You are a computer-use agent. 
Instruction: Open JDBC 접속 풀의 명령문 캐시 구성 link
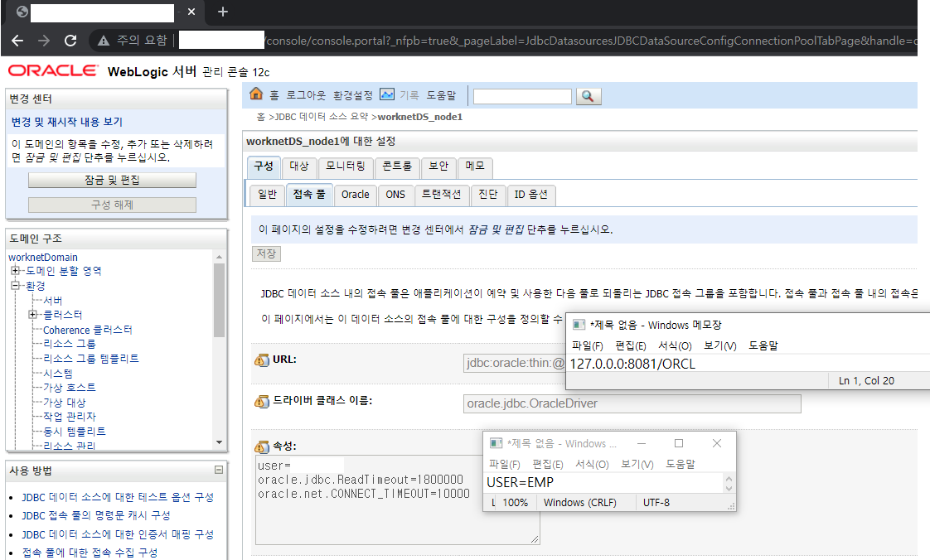[x=96, y=515]
